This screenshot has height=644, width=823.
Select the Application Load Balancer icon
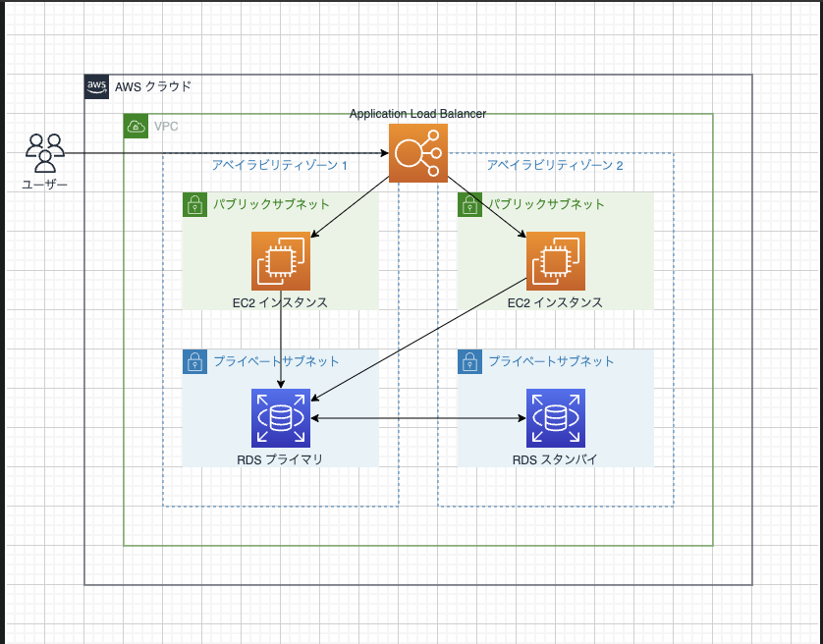[417, 153]
